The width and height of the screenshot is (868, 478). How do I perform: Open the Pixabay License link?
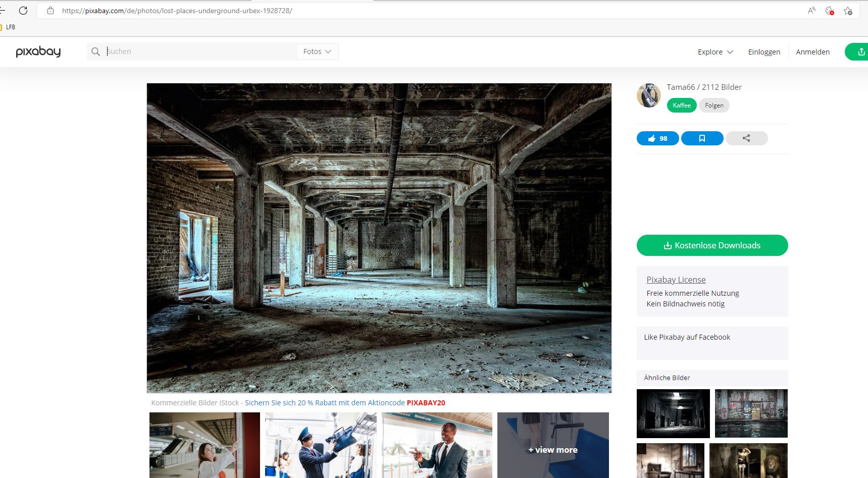676,280
